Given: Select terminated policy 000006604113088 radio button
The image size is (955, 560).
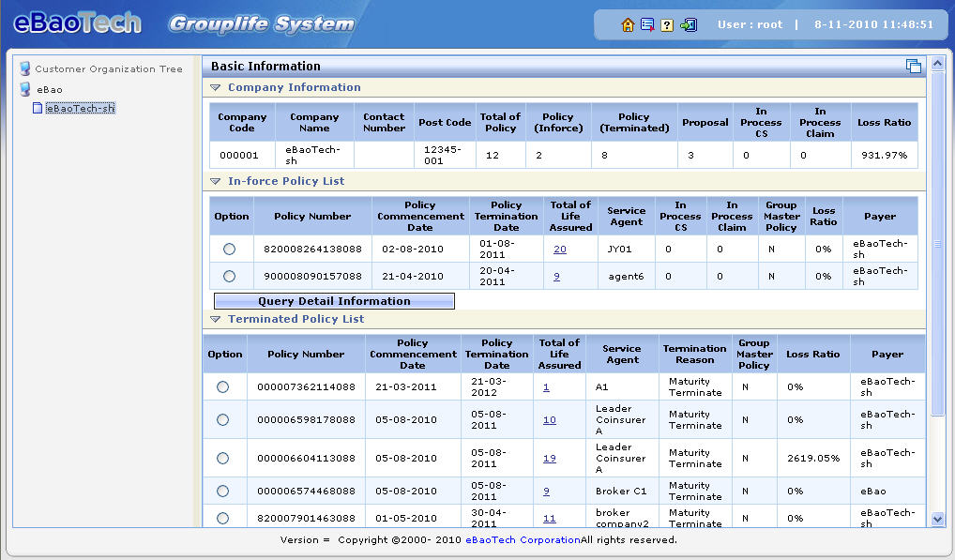Looking at the screenshot, I should [x=223, y=459].
